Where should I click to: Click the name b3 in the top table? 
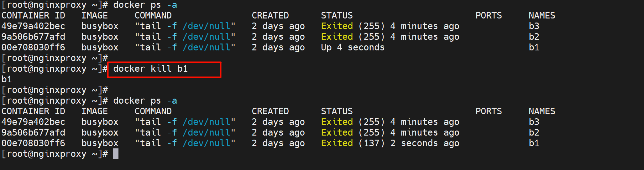coord(534,26)
